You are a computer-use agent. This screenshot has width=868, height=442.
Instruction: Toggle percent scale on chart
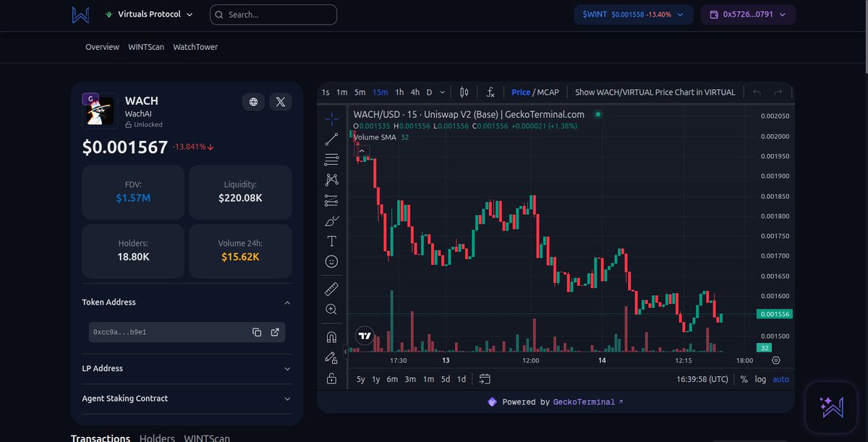(x=744, y=379)
